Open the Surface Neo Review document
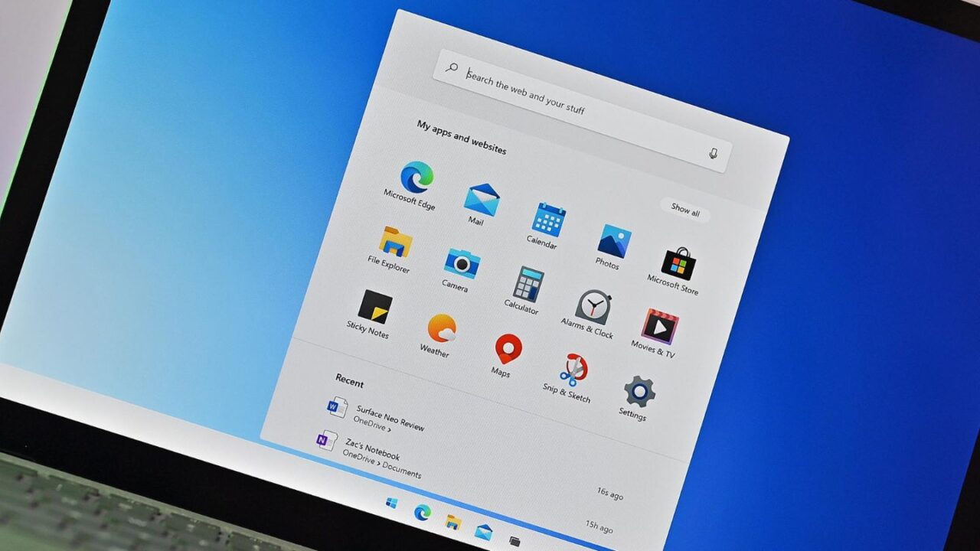This screenshot has height=551, width=980. point(387,417)
